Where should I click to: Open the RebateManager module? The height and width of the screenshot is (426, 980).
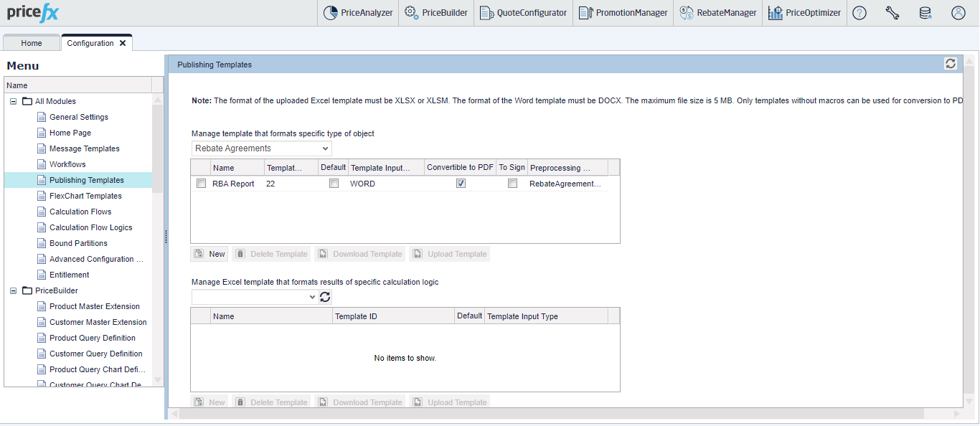pyautogui.click(x=717, y=12)
